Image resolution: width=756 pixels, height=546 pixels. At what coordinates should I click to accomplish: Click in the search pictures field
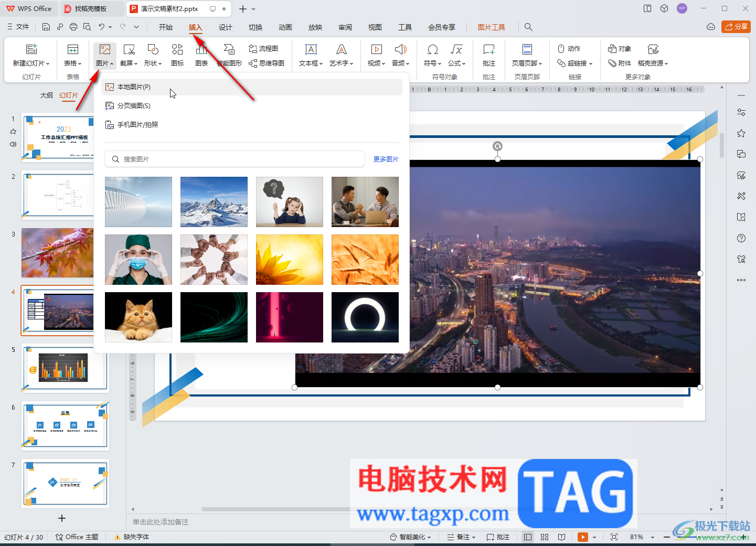coord(235,159)
